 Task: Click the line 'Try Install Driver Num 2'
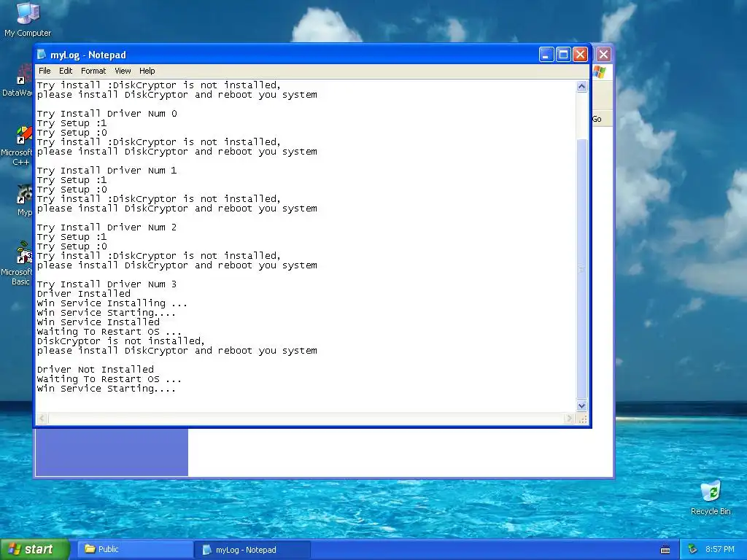point(107,227)
